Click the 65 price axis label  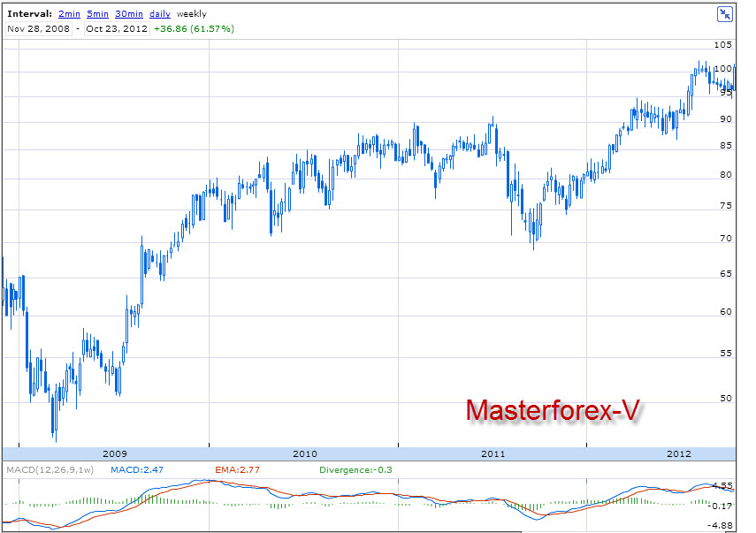tap(726, 274)
